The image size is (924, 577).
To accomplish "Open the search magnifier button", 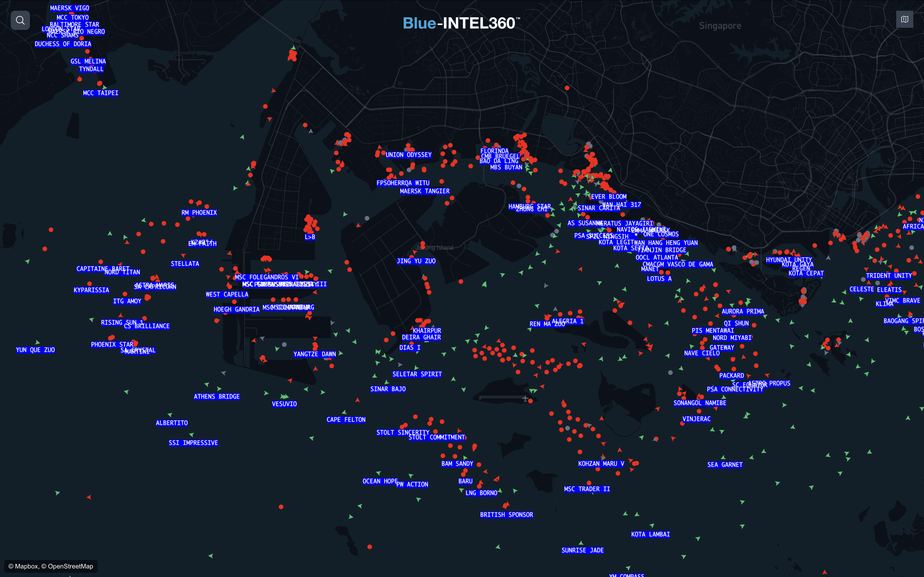I will pos(20,20).
